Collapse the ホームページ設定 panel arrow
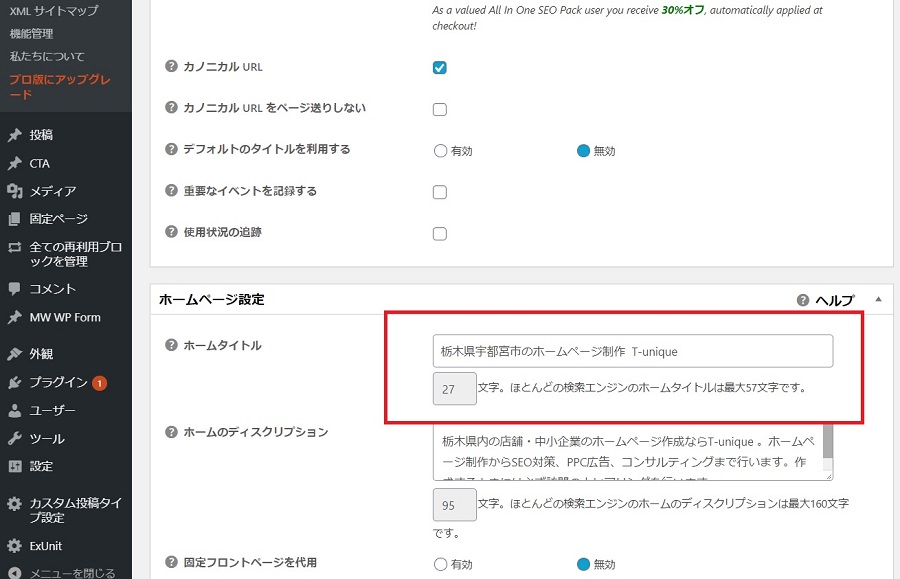Screen dimensions: 900x579 [878, 299]
